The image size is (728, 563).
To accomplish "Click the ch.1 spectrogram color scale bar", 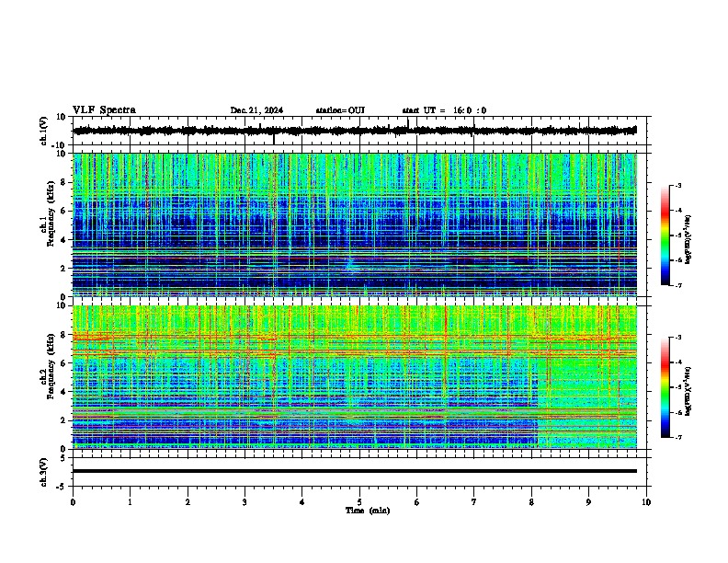I will click(665, 236).
